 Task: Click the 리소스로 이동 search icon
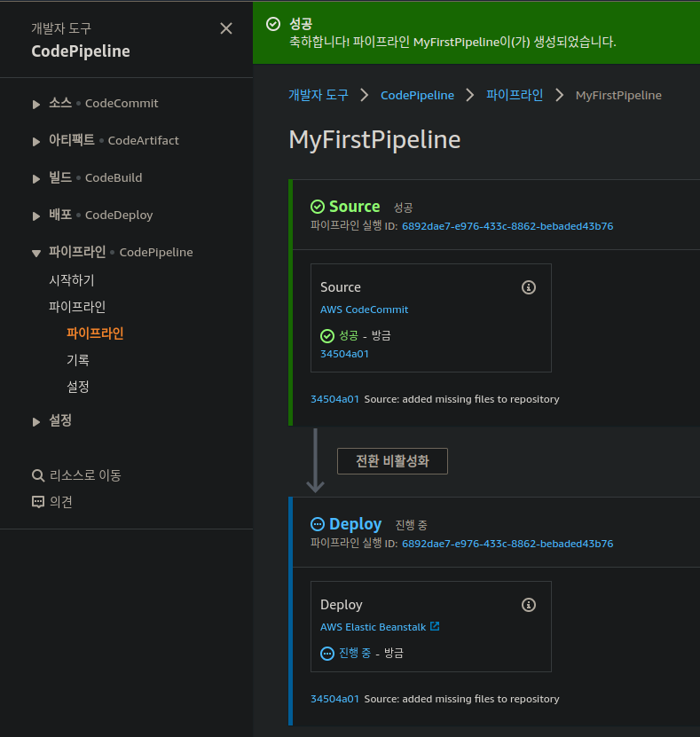[x=38, y=475]
